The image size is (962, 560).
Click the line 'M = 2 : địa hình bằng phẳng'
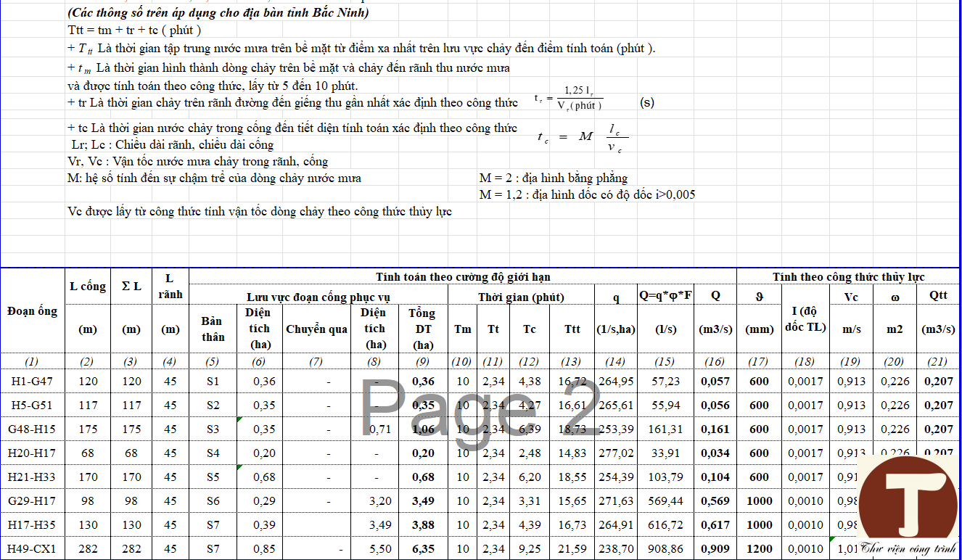(x=554, y=178)
